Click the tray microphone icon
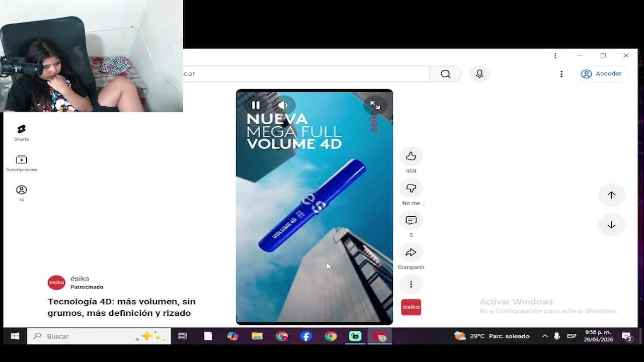The height and width of the screenshot is (362, 644). (x=557, y=336)
